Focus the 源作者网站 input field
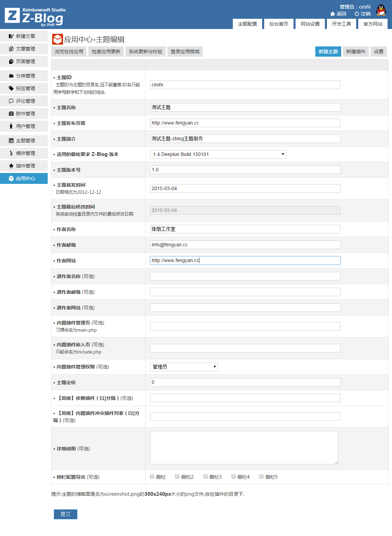Image resolution: width=392 pixels, height=536 pixels. 245,307
